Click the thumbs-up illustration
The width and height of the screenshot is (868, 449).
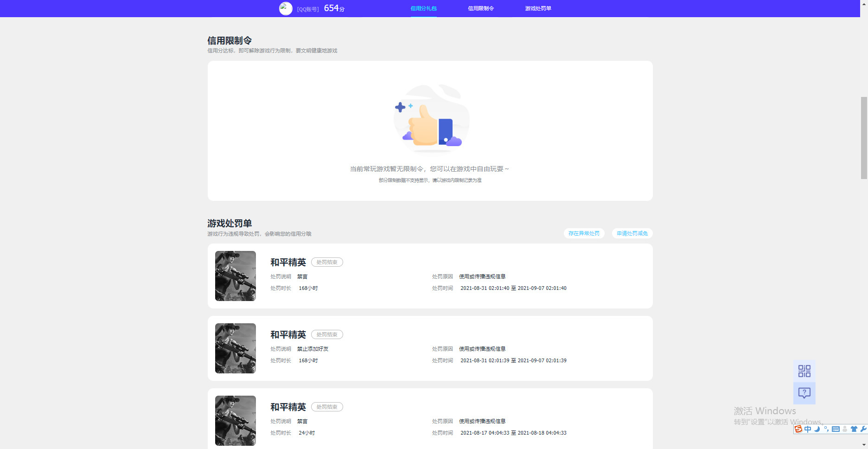[431, 119]
